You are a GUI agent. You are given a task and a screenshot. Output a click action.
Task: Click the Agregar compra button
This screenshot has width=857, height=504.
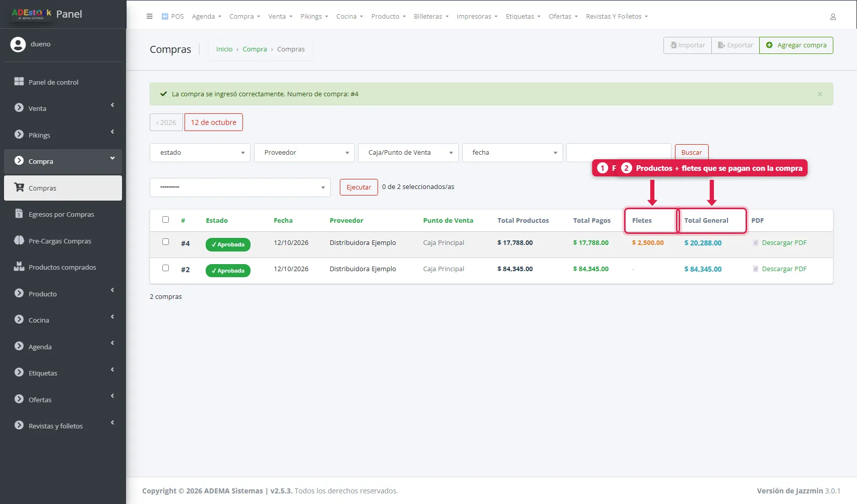point(796,45)
